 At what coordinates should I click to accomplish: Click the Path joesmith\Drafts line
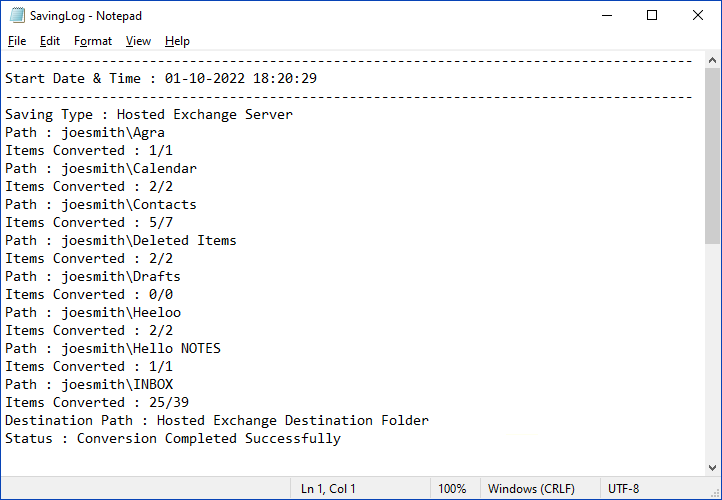pos(93,276)
